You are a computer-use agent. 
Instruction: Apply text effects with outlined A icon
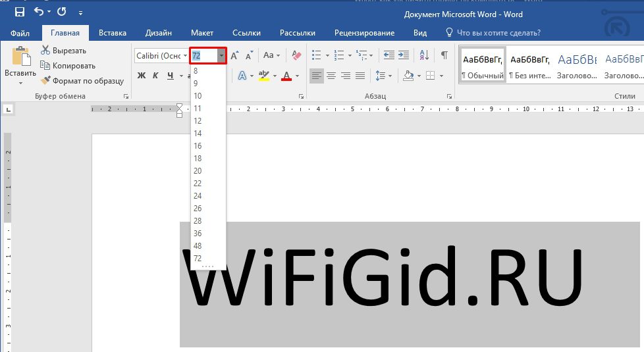point(242,76)
